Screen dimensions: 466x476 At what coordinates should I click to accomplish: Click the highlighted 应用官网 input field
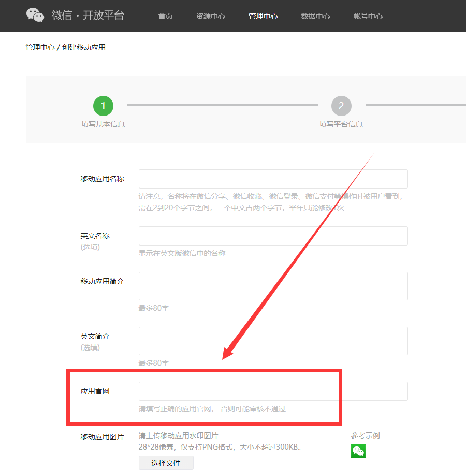(272, 391)
